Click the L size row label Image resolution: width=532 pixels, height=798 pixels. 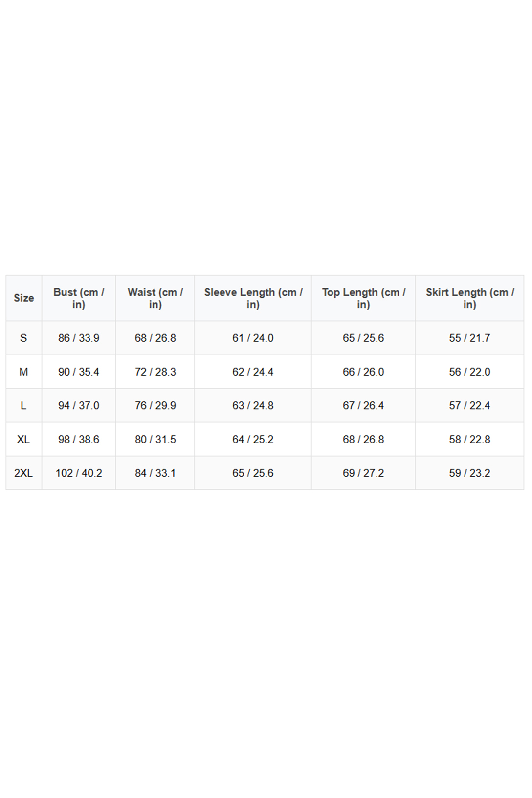pyautogui.click(x=23, y=405)
